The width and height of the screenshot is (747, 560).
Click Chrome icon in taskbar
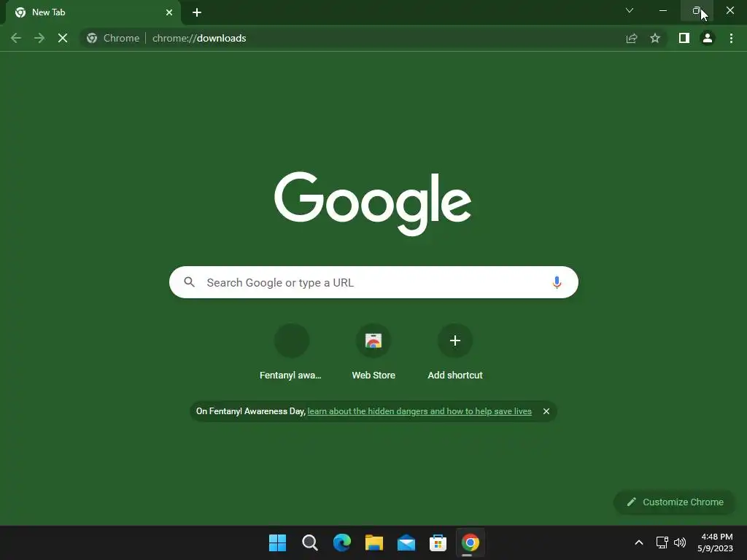(x=471, y=542)
